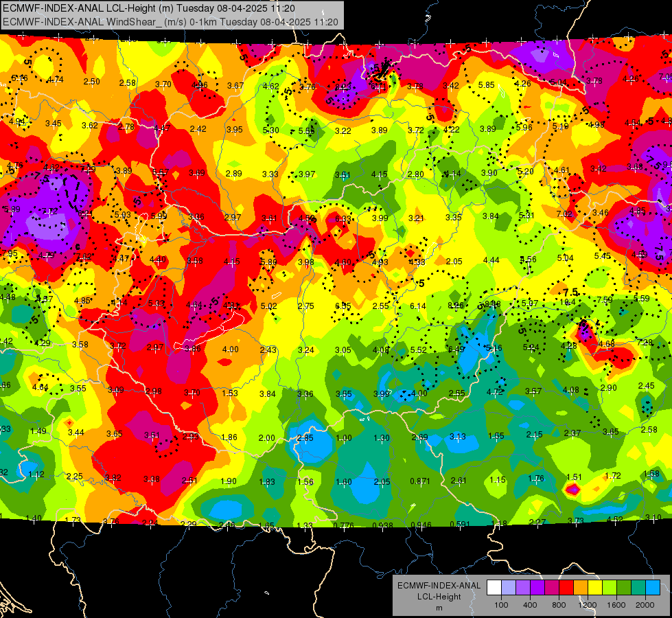The height and width of the screenshot is (618, 672).
Task: Click the grid value 5.85
Action: [x=487, y=85]
